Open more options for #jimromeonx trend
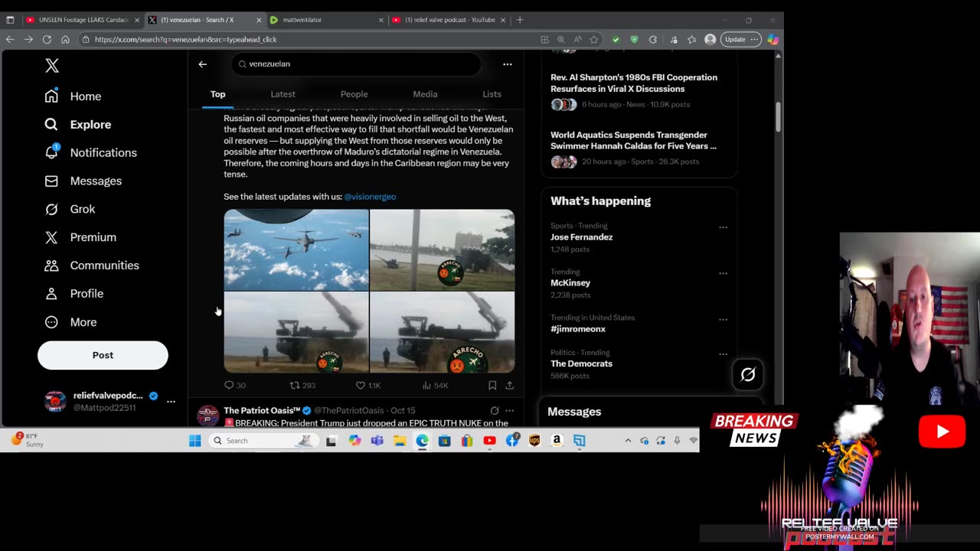The image size is (980, 551). tap(723, 319)
